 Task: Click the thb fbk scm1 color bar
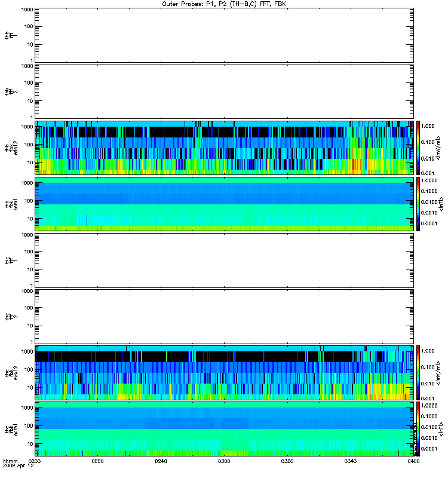(418, 204)
